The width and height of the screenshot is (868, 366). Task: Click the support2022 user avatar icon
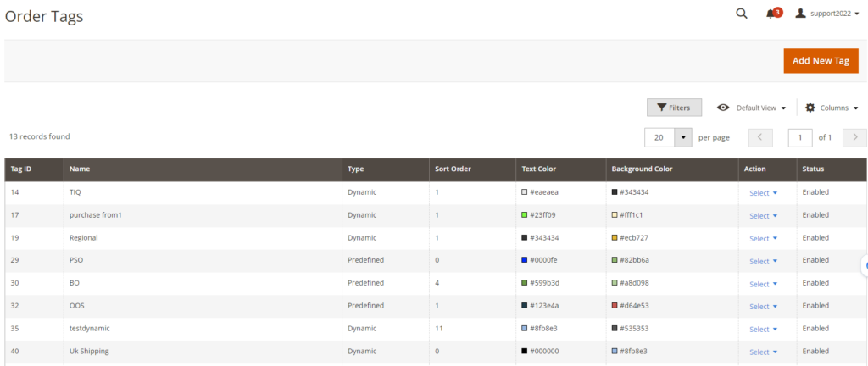coord(800,14)
